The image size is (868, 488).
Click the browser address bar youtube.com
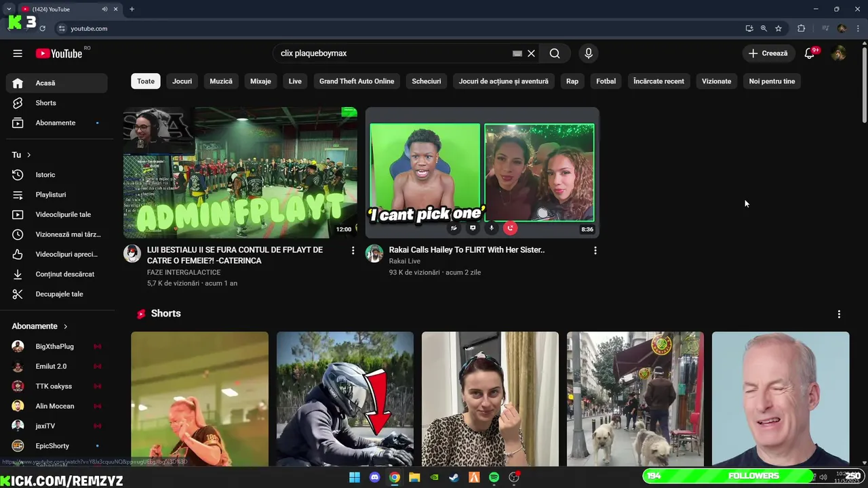tap(89, 28)
